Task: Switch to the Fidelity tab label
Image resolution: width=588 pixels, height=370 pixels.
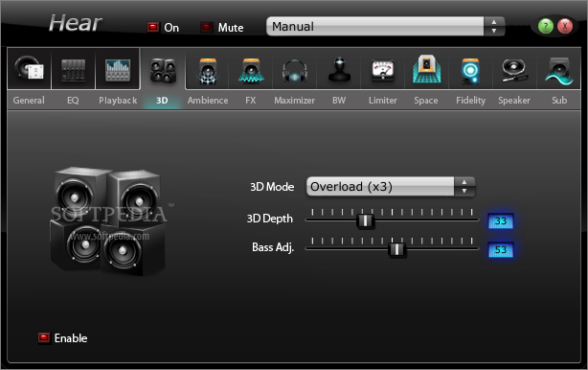Action: (470, 101)
